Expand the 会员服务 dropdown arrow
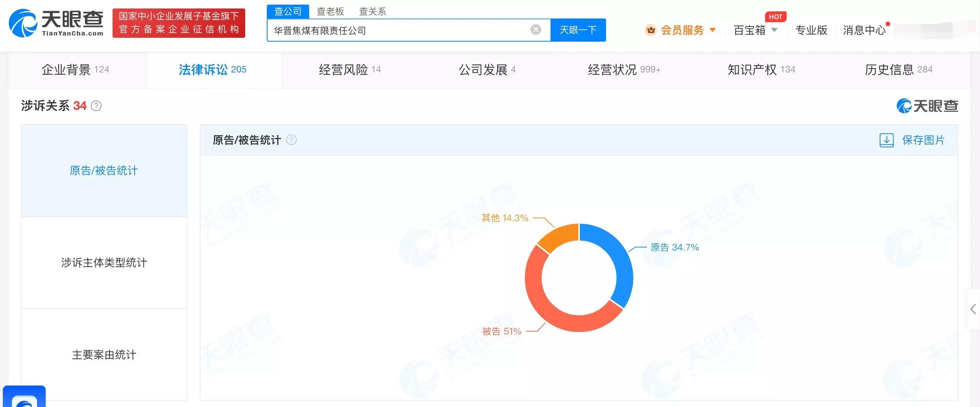 coord(713,30)
